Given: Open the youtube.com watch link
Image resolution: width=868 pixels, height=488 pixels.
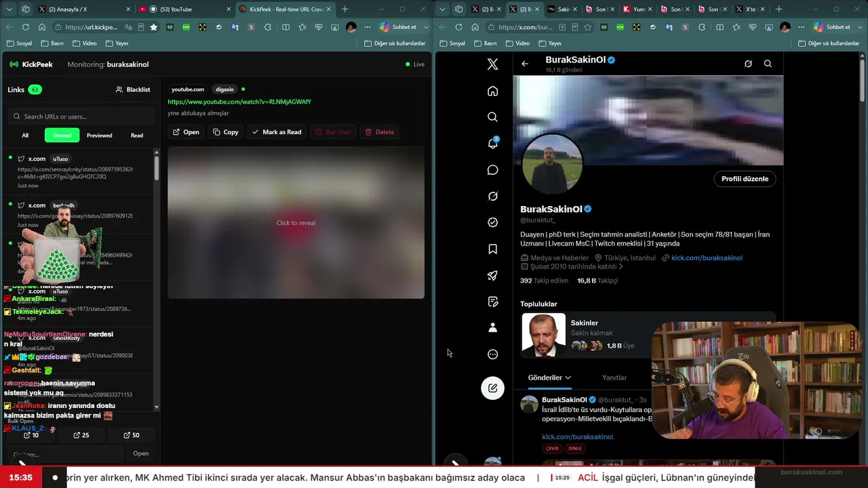Looking at the screenshot, I should (x=239, y=102).
